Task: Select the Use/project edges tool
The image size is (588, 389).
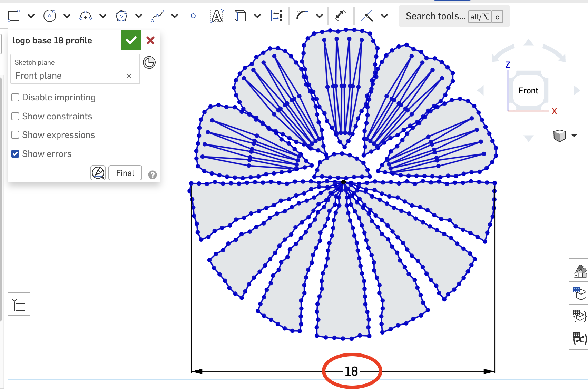Action: pyautogui.click(x=240, y=16)
